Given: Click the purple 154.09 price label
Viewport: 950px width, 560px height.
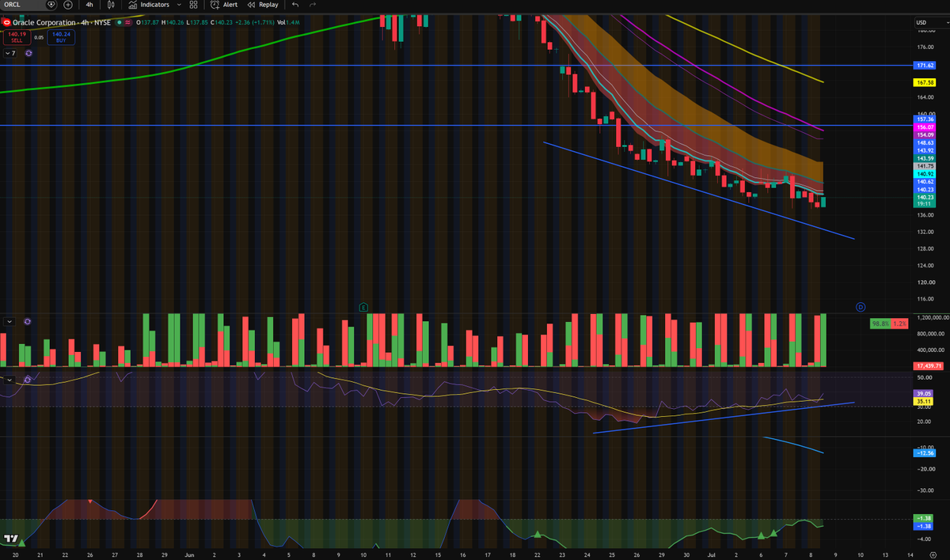Looking at the screenshot, I should click(925, 134).
